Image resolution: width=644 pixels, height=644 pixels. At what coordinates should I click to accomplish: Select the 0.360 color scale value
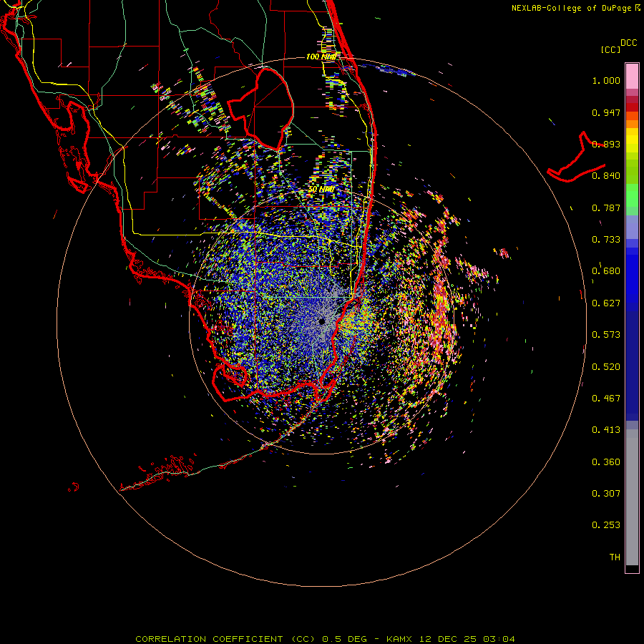[x=606, y=462]
